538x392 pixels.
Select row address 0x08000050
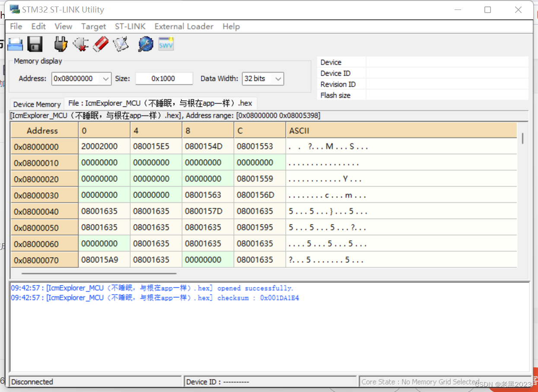tap(45, 228)
